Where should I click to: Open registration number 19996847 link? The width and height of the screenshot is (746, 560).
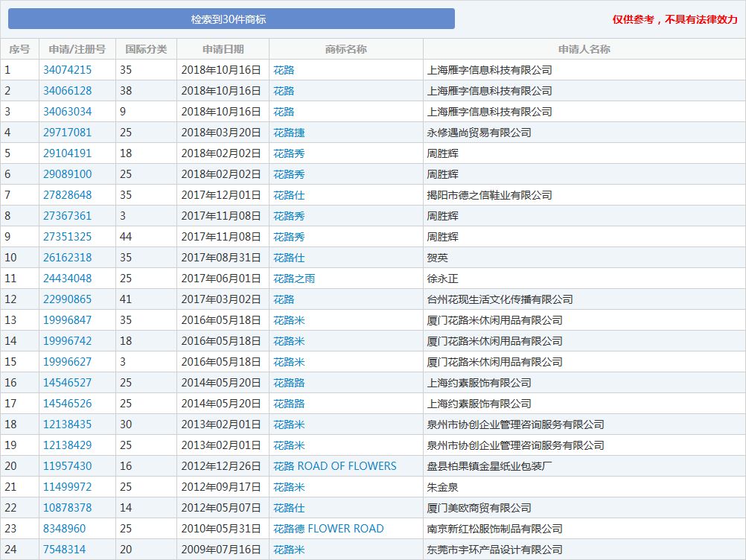[67, 320]
